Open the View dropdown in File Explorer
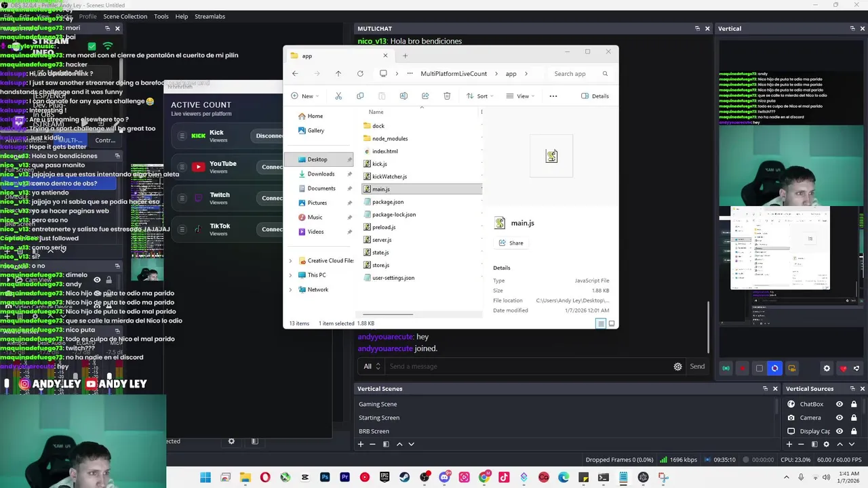This screenshot has width=868, height=488. (519, 96)
